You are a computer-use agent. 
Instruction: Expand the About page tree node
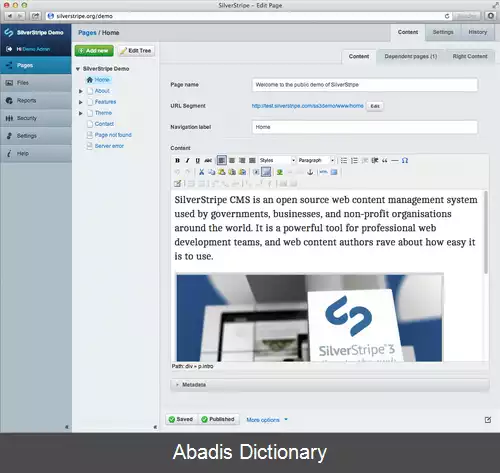coord(81,91)
